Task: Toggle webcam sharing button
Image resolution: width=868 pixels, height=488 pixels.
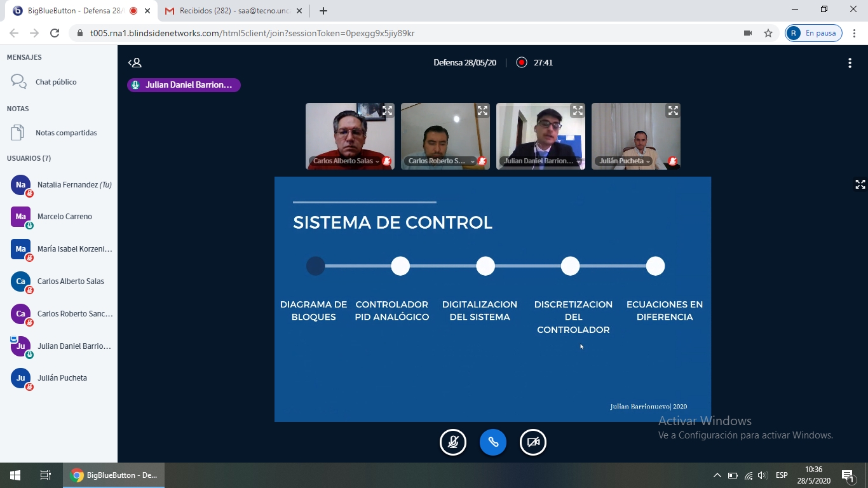Action: coord(533,442)
